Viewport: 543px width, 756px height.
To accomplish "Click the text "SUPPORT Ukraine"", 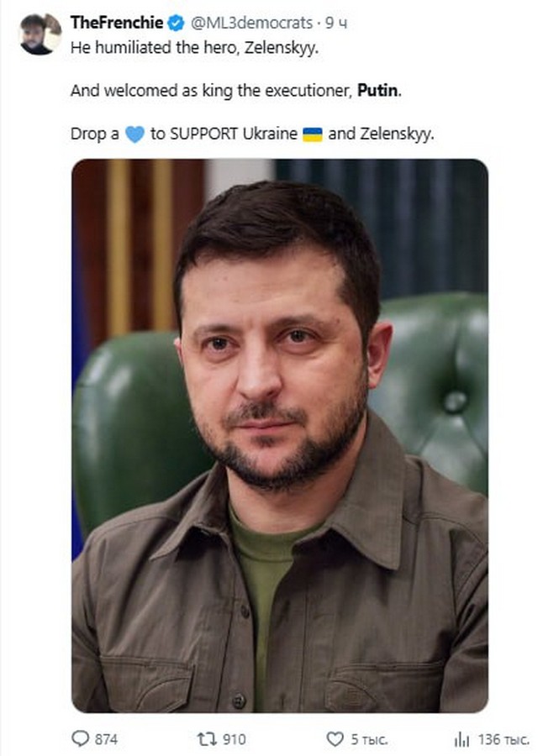I will (233, 134).
